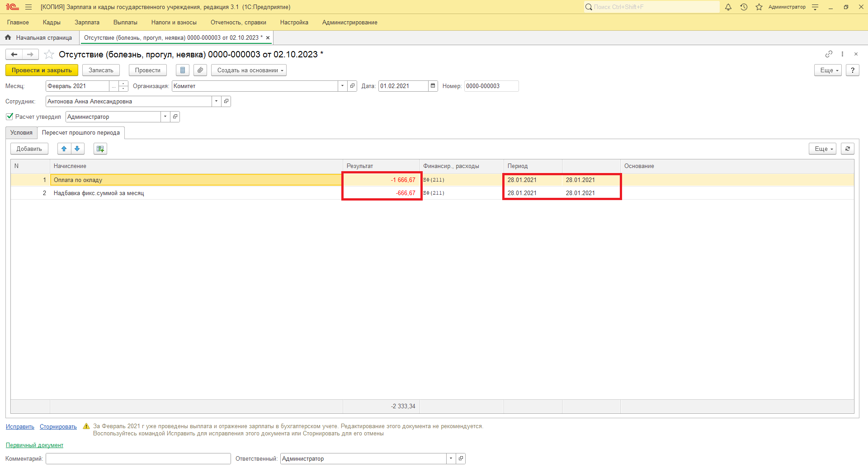868x467 pixels.
Task: Open the Кадры menu
Action: coord(52,22)
